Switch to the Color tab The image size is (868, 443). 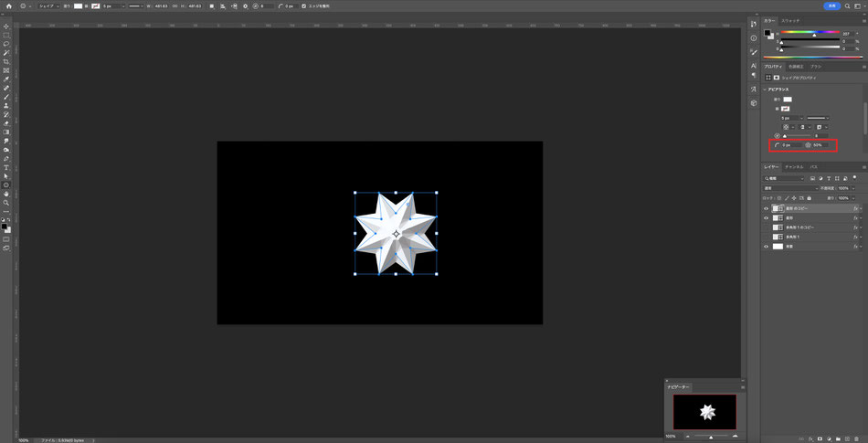[x=770, y=20]
